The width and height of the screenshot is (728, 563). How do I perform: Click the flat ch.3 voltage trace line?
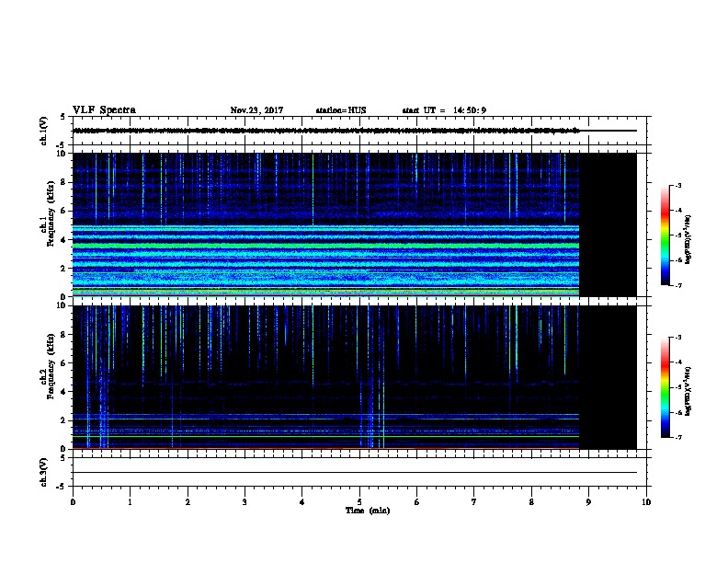[355, 473]
